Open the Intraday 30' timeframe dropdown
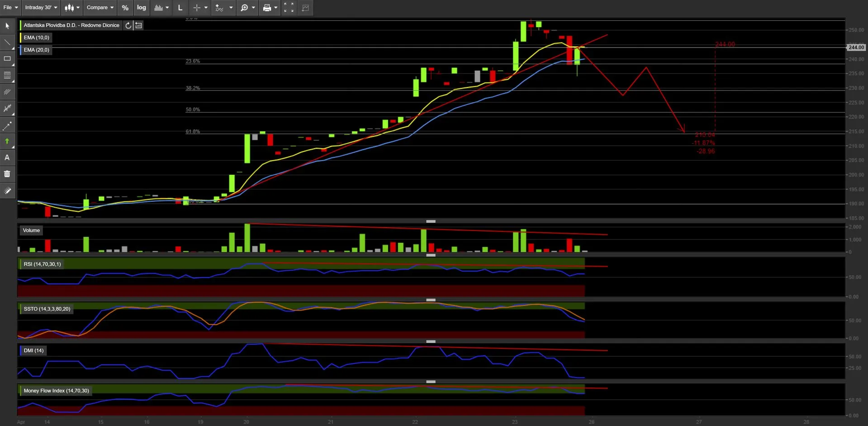Viewport: 868px width, 426px height. pyautogui.click(x=41, y=8)
